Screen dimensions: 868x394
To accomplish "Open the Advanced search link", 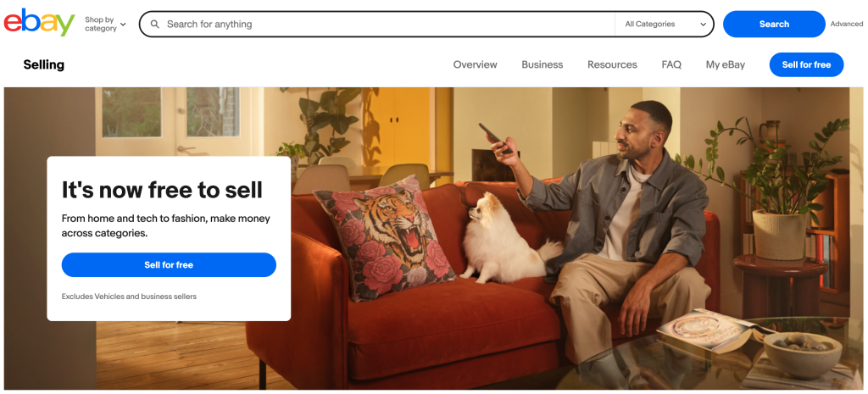I will 847,25.
